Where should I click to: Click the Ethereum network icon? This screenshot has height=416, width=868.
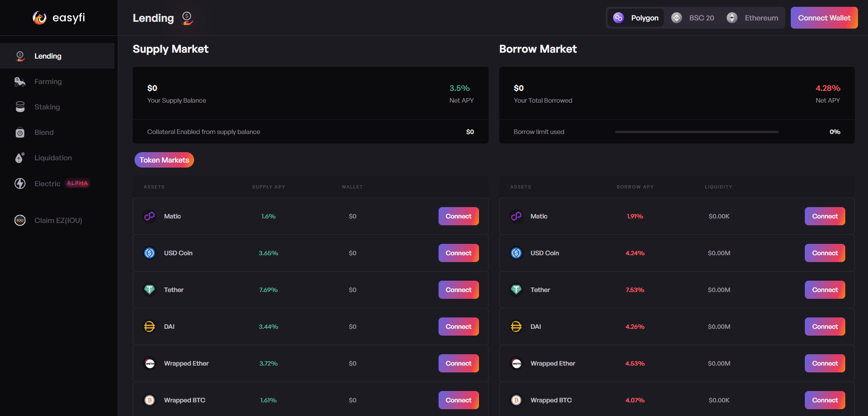click(x=732, y=18)
